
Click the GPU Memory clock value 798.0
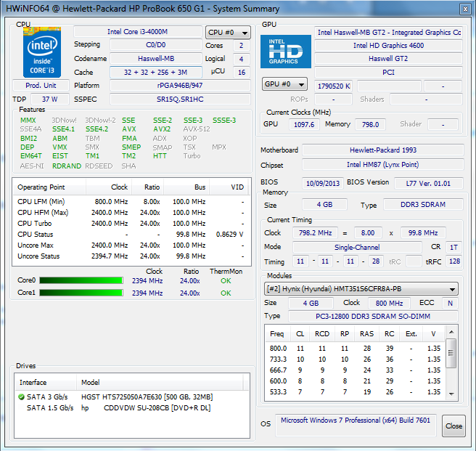click(370, 125)
